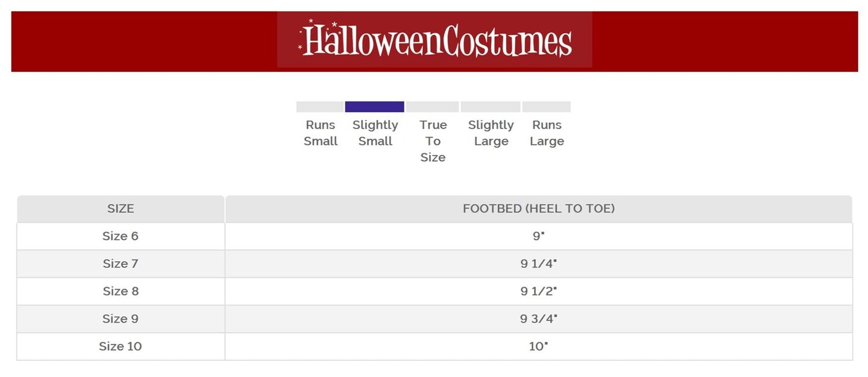The height and width of the screenshot is (377, 868).
Task: Click the FOOTBED (HEEL TO TOE) header
Action: click(x=538, y=209)
